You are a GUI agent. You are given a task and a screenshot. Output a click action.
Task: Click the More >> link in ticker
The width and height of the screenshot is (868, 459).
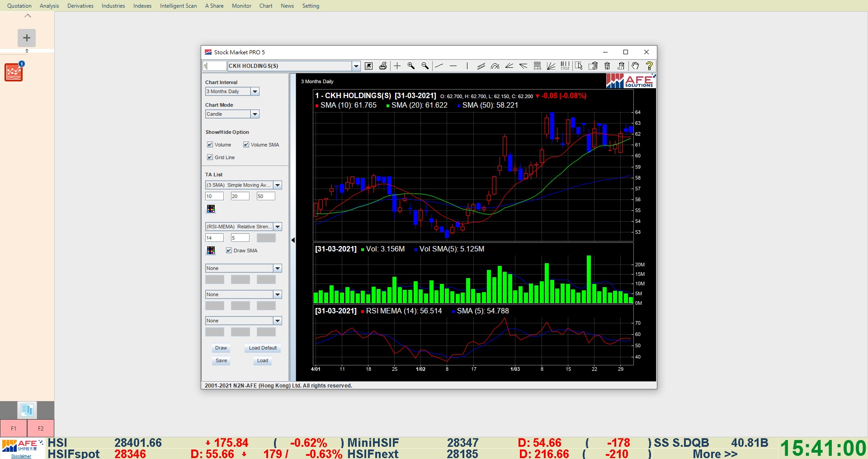(x=715, y=454)
